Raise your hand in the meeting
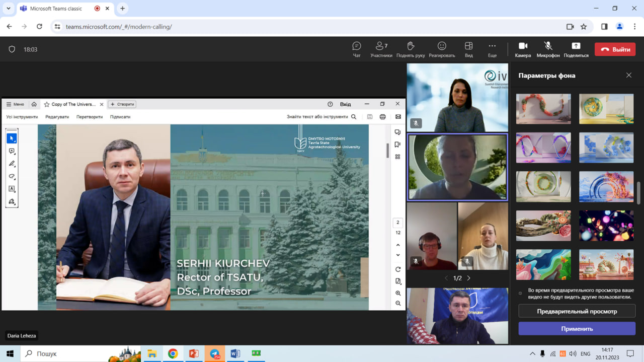 tap(411, 49)
